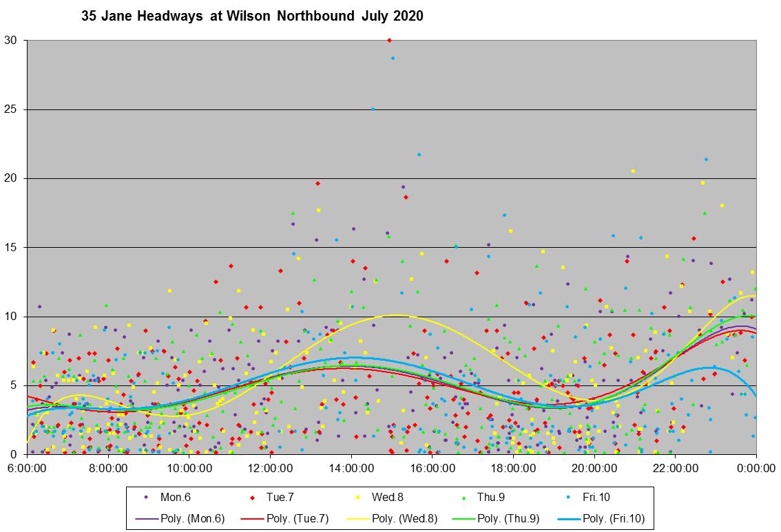Click the 14:00:00 x-axis label
The height and width of the screenshot is (532, 781).
[x=351, y=467]
